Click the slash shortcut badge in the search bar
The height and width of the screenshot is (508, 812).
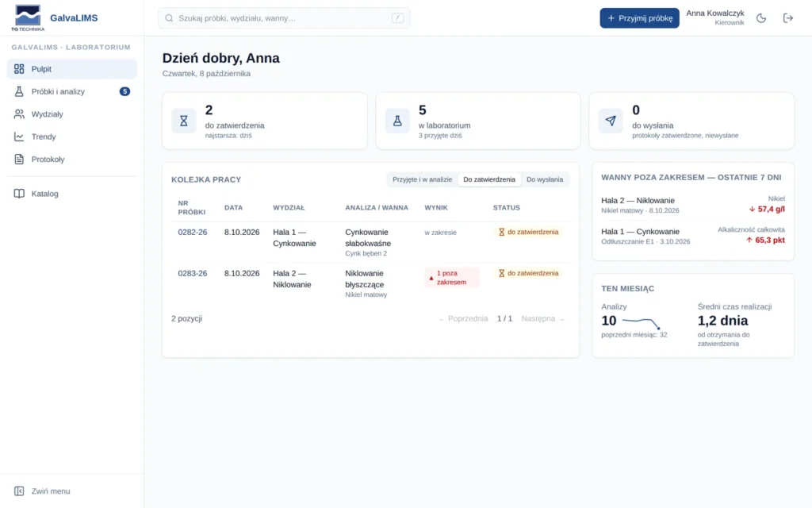click(398, 18)
